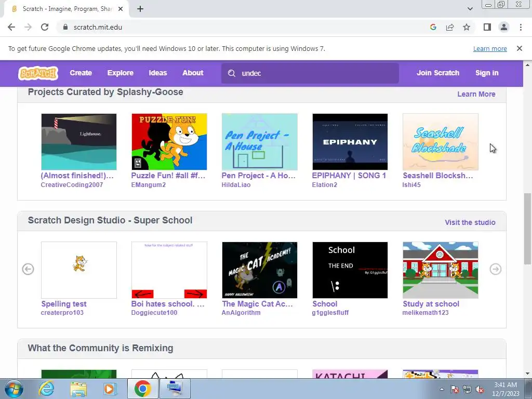Click the 'School' project title link

coord(325,303)
